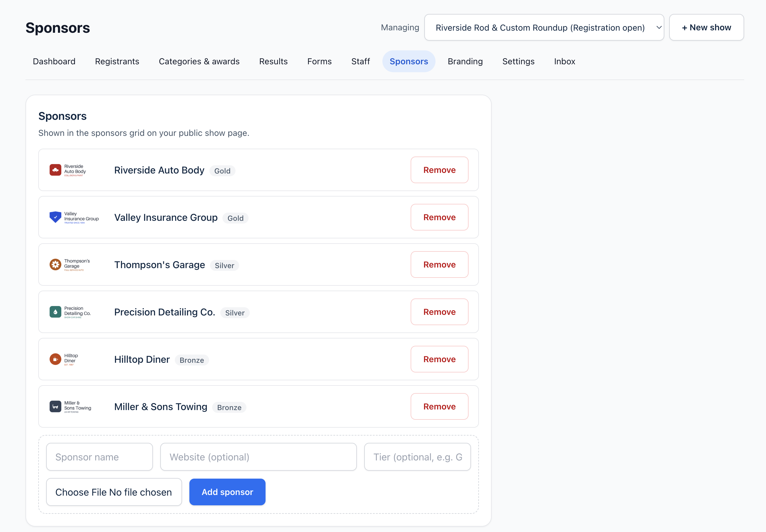Click the Miller & Sons Towing name text

coord(161,407)
